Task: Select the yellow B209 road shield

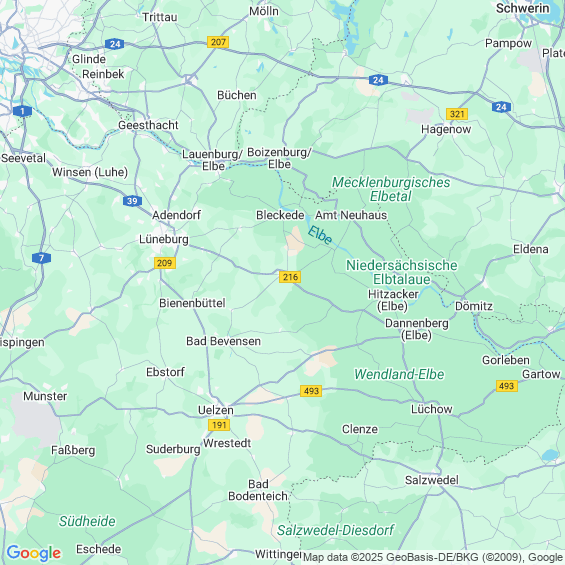Action: pyautogui.click(x=165, y=263)
